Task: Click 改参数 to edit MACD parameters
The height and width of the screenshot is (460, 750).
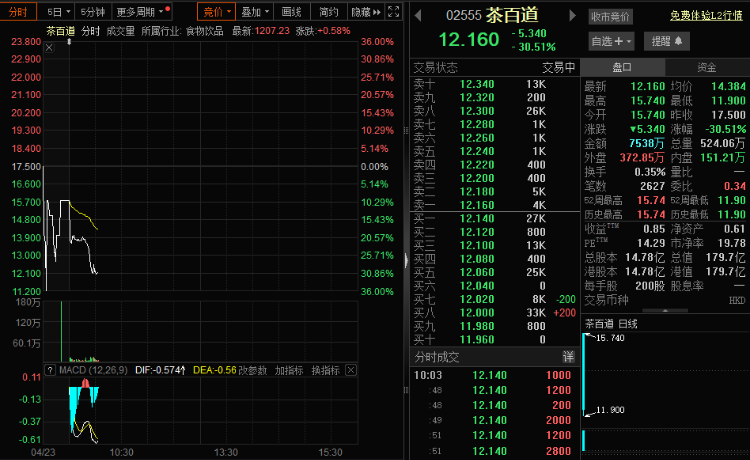Action: pyautogui.click(x=253, y=371)
